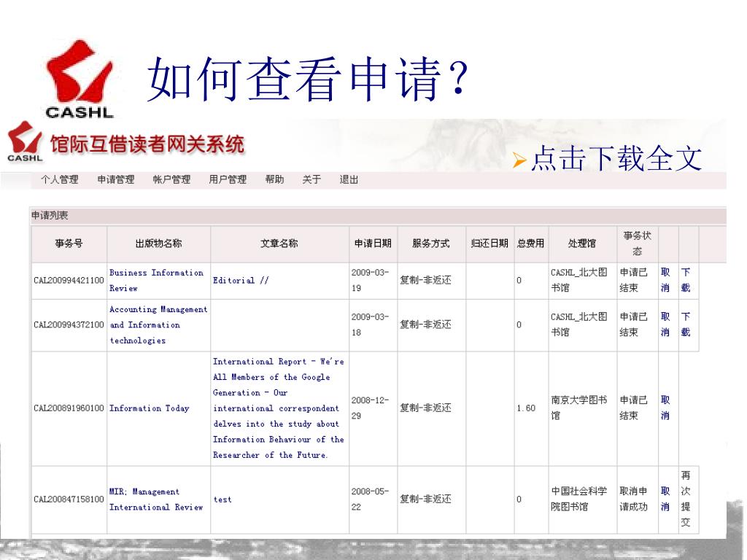
Task: Click the 申请列表 panel title
Action: pyautogui.click(x=50, y=215)
